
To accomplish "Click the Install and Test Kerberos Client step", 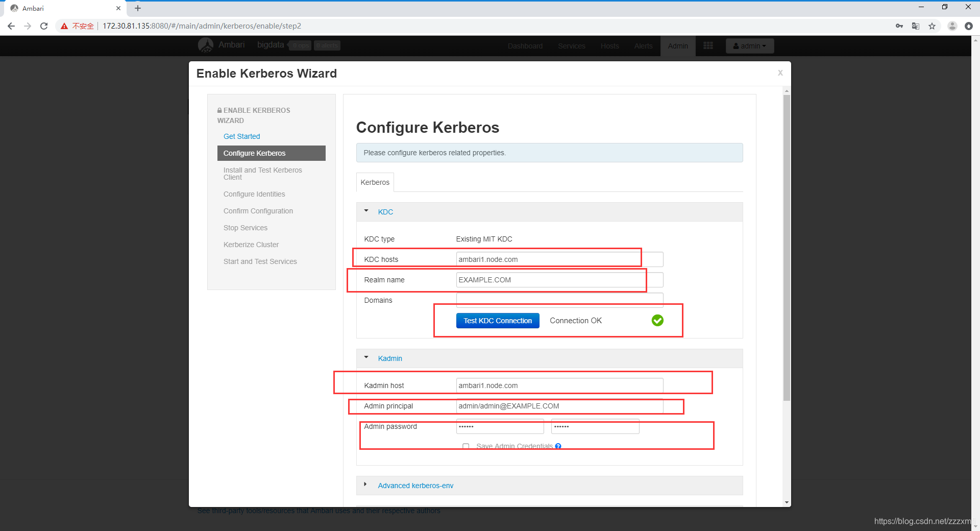I will tap(262, 174).
